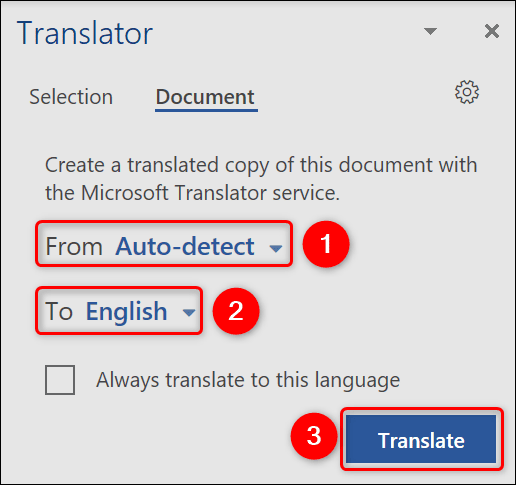Image resolution: width=516 pixels, height=485 pixels.
Task: Open Translator settings via gear icon
Action: tap(467, 92)
